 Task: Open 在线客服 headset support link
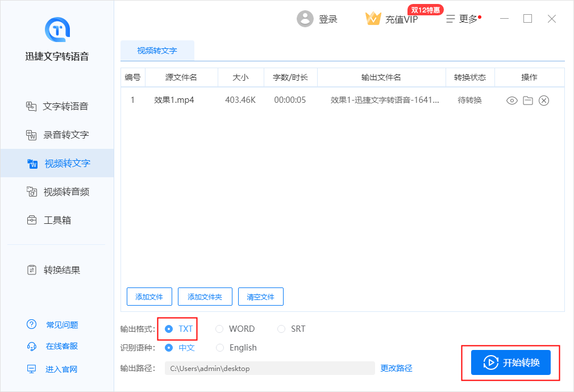[32, 346]
